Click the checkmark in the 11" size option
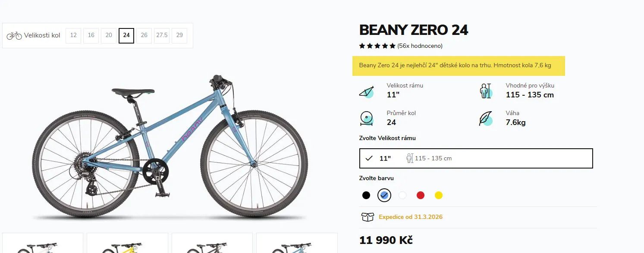644x253 pixels. (x=369, y=158)
